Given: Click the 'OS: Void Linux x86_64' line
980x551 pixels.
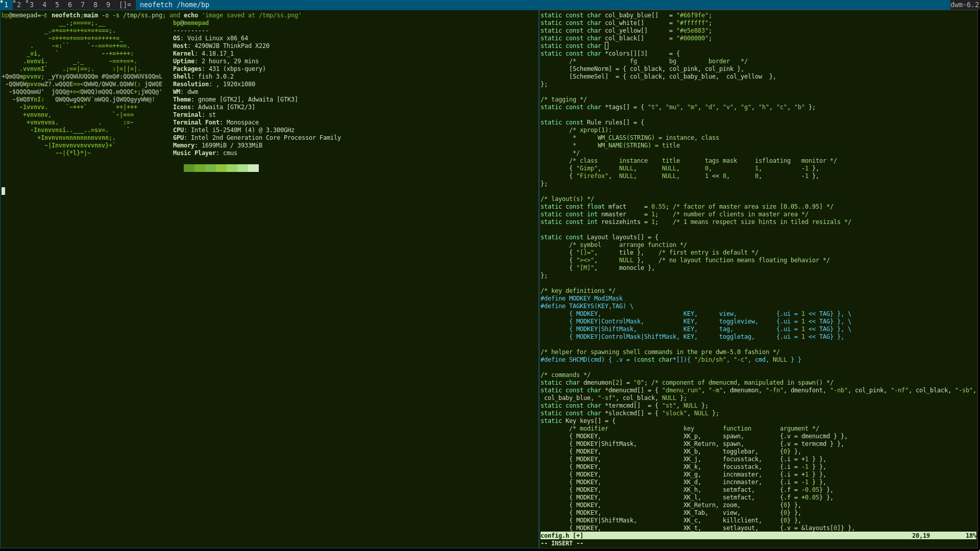Looking at the screenshot, I should pos(210,38).
